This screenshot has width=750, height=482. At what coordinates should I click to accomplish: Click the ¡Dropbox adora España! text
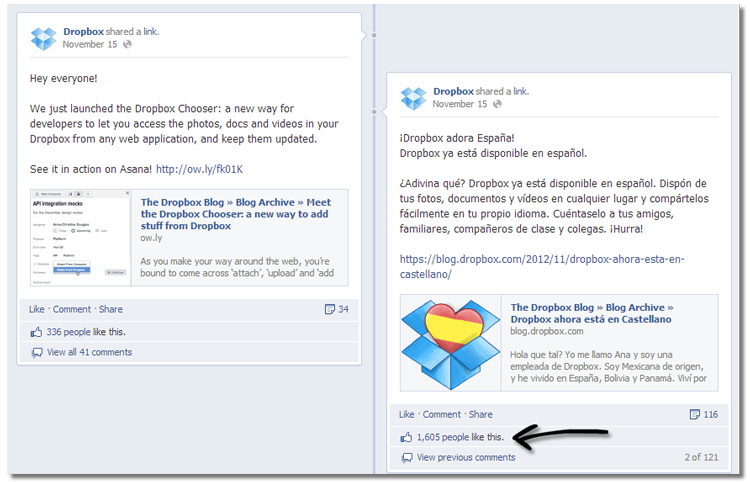pos(457,138)
